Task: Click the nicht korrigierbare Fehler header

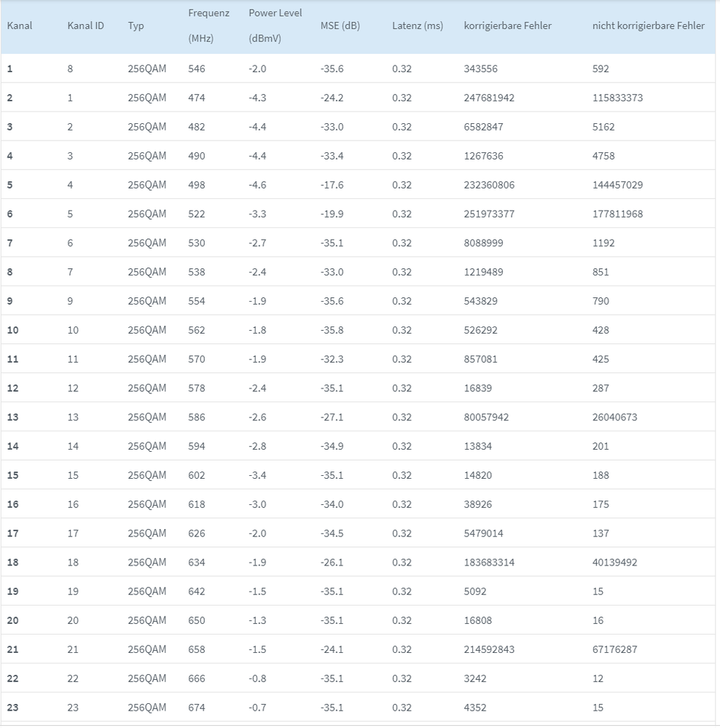Action: (648, 26)
